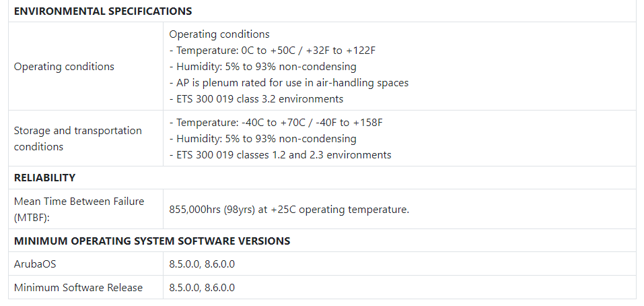Click the operating humidity 5% to 93% line

click(x=263, y=67)
